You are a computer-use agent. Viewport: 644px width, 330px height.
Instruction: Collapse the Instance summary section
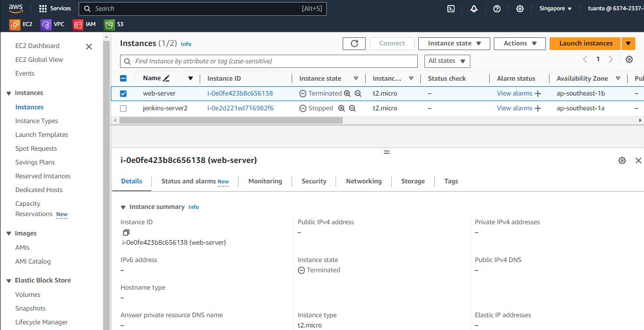123,207
